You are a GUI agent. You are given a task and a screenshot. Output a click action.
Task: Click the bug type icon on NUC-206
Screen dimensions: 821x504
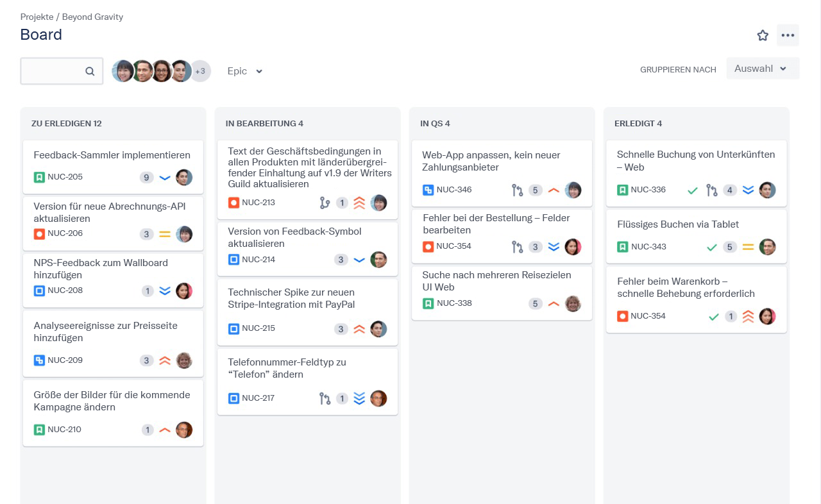[39, 233]
